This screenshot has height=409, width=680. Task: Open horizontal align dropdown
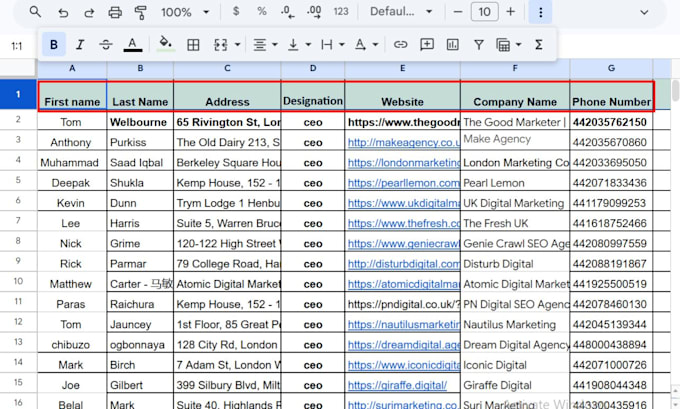tap(265, 45)
